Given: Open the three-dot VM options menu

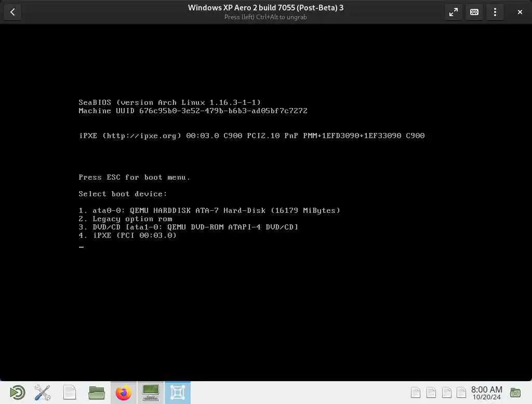Looking at the screenshot, I should (495, 12).
